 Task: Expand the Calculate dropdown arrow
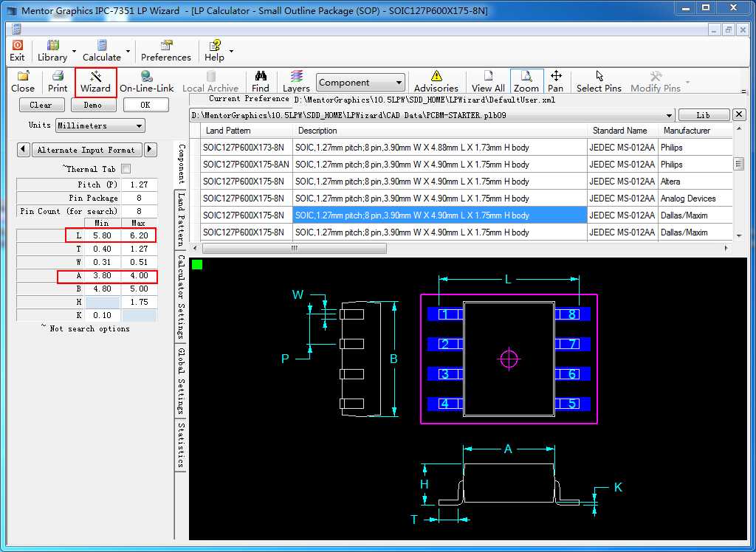click(x=128, y=51)
